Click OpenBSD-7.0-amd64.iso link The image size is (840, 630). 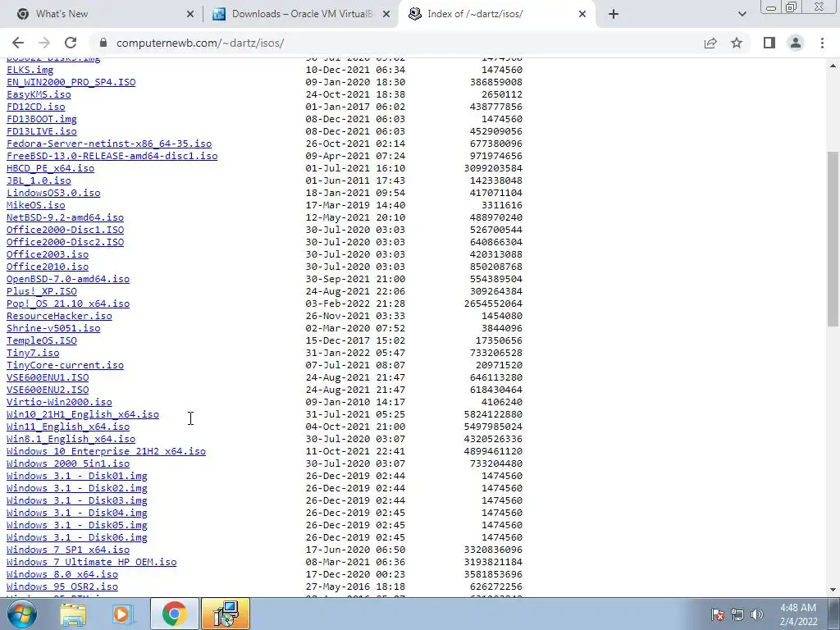(68, 279)
